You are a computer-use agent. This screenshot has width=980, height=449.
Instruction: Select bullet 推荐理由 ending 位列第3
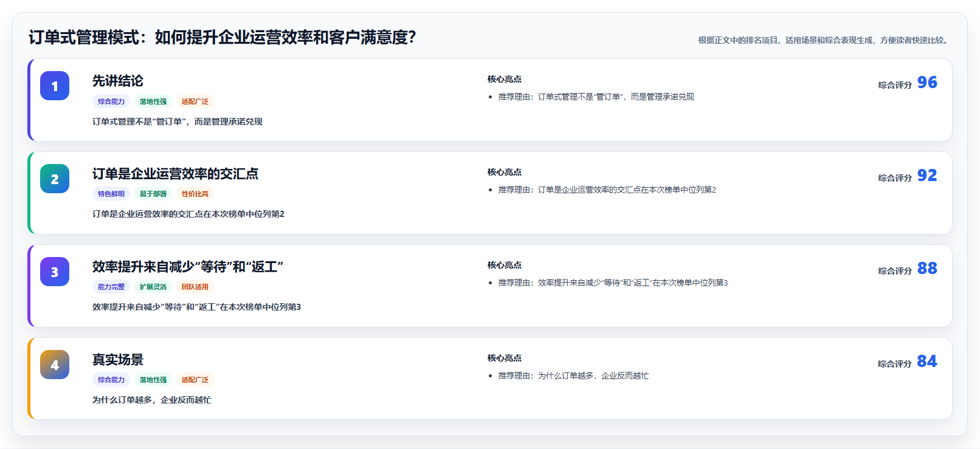tap(613, 283)
